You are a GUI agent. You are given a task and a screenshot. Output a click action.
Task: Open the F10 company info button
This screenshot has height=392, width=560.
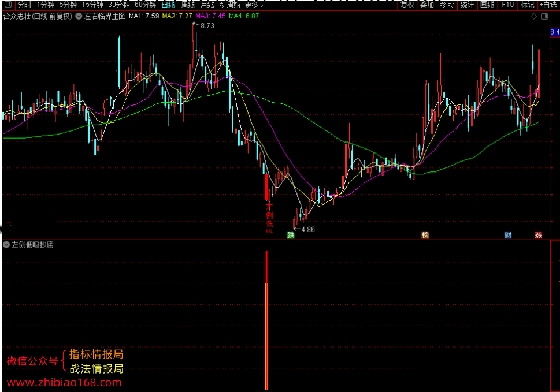click(507, 5)
